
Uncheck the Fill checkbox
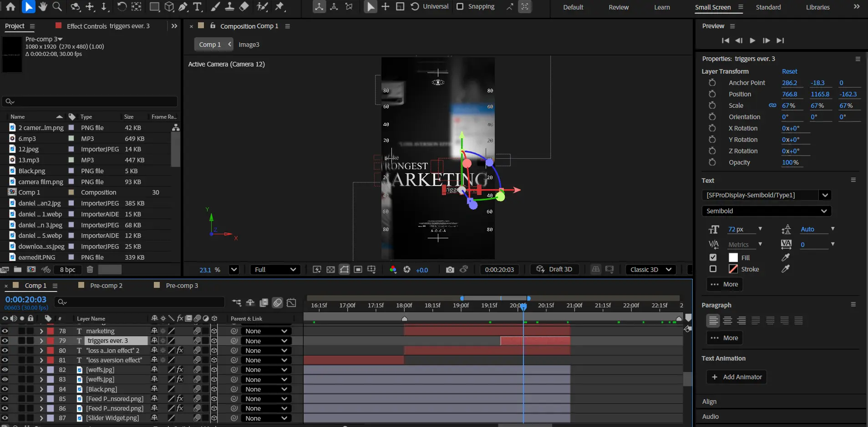click(x=713, y=257)
